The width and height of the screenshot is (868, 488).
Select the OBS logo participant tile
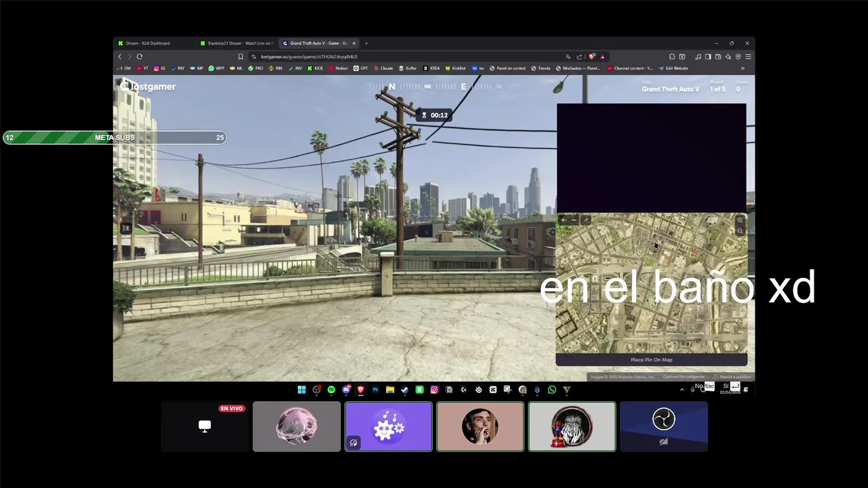pyautogui.click(x=664, y=426)
